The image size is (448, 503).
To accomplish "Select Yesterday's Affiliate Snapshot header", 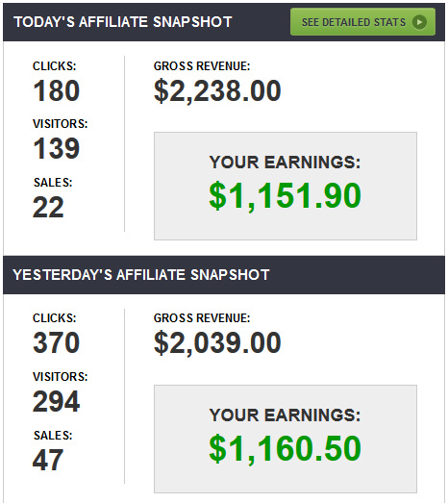I will [x=141, y=275].
